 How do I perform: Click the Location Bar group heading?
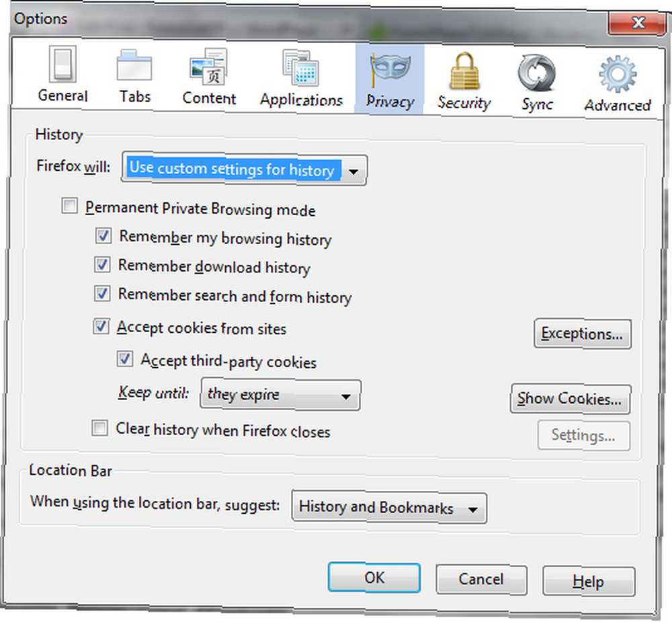tap(71, 471)
